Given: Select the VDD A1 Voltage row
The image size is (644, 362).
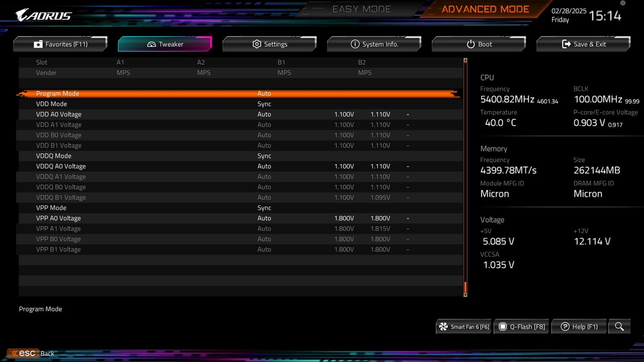Looking at the screenshot, I should tap(240, 125).
